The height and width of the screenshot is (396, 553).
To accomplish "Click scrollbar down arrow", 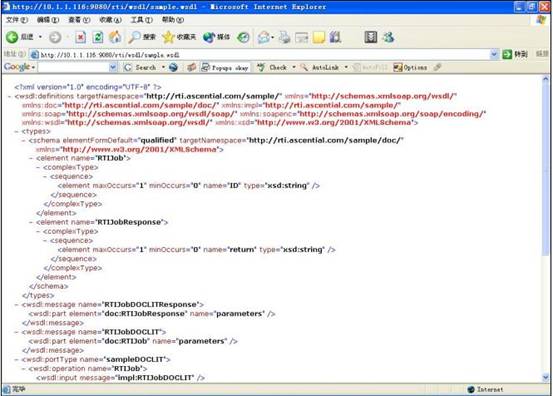I will (546, 378).
